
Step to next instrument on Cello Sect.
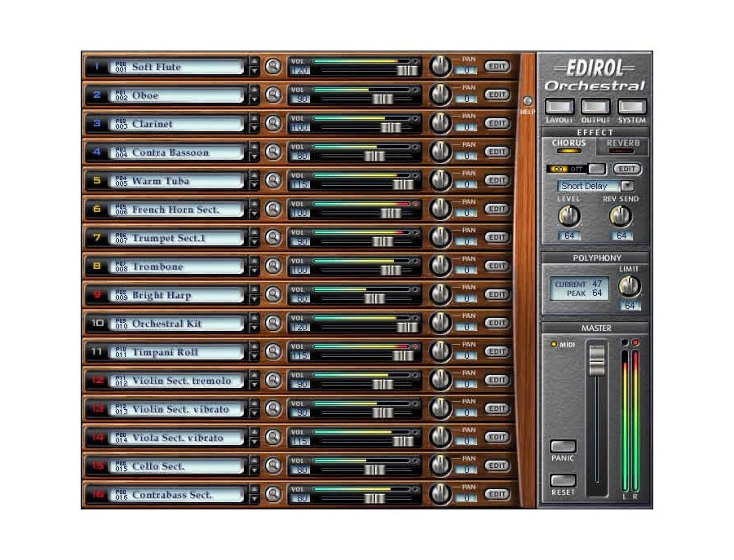click(254, 471)
